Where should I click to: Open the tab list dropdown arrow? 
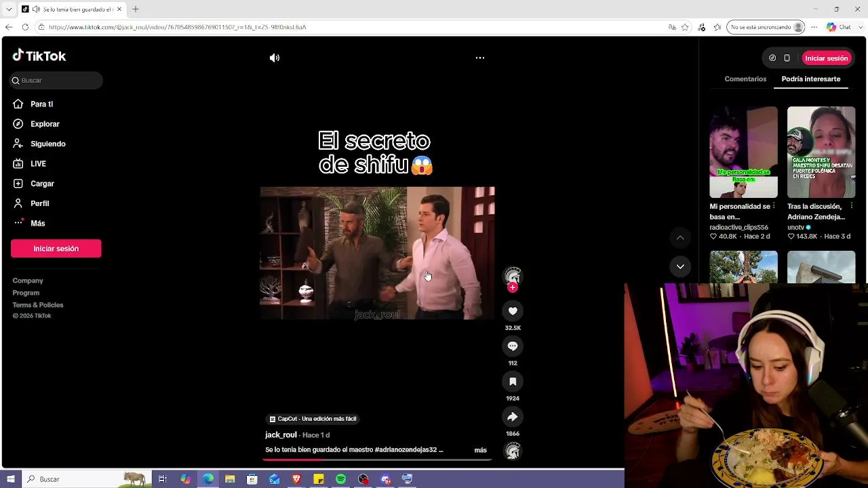(x=9, y=9)
